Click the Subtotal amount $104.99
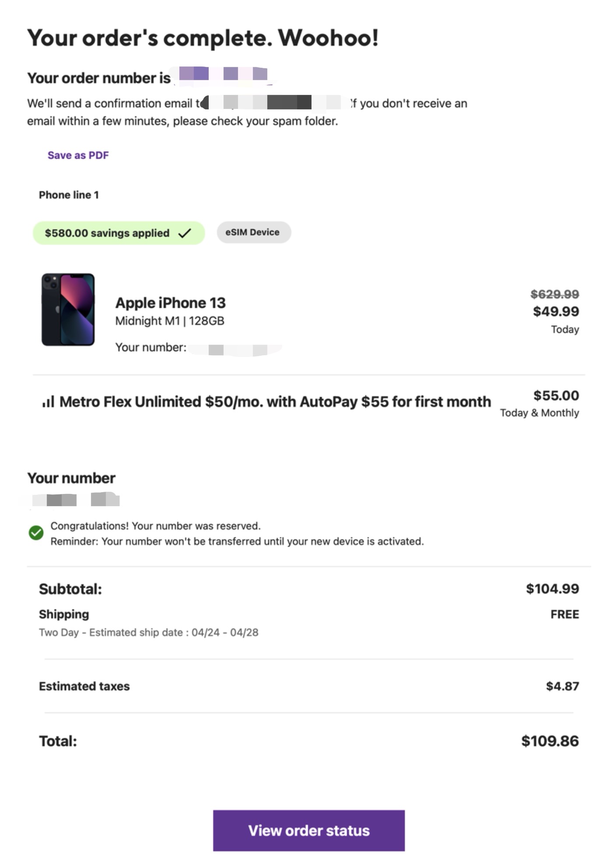 (552, 589)
